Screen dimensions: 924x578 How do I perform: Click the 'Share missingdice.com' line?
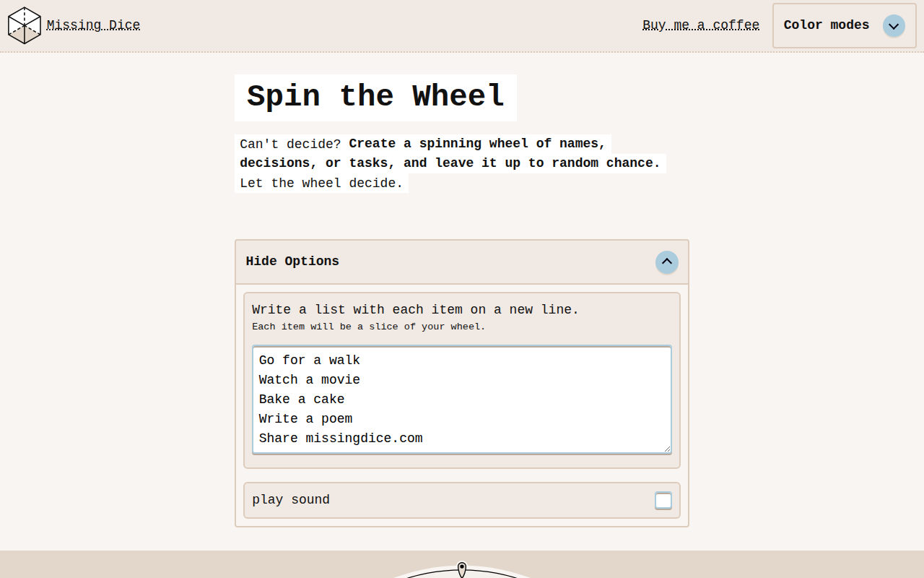tap(341, 438)
